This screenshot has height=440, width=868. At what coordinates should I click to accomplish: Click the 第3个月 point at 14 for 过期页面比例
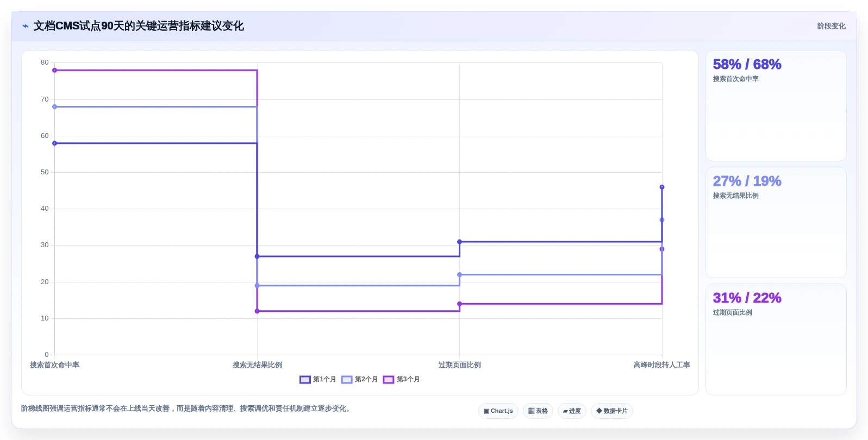point(459,304)
